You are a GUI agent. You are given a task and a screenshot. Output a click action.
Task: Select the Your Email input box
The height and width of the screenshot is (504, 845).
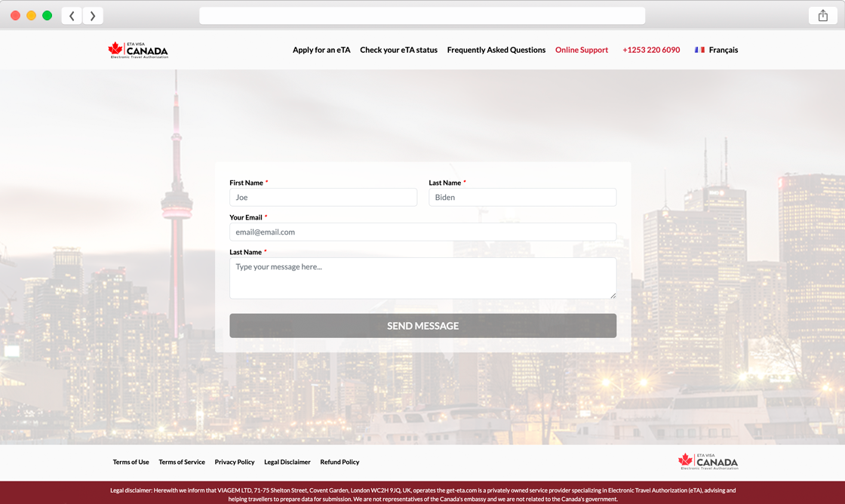(422, 232)
